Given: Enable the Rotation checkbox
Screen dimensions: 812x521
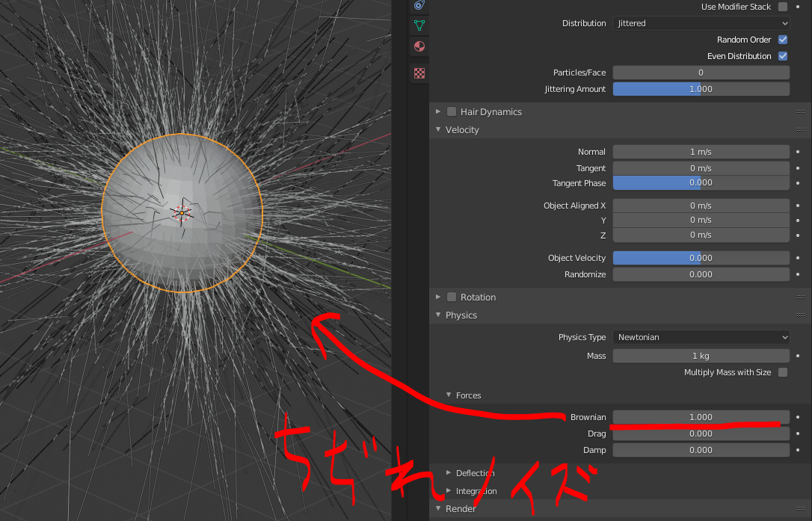Looking at the screenshot, I should pos(452,298).
